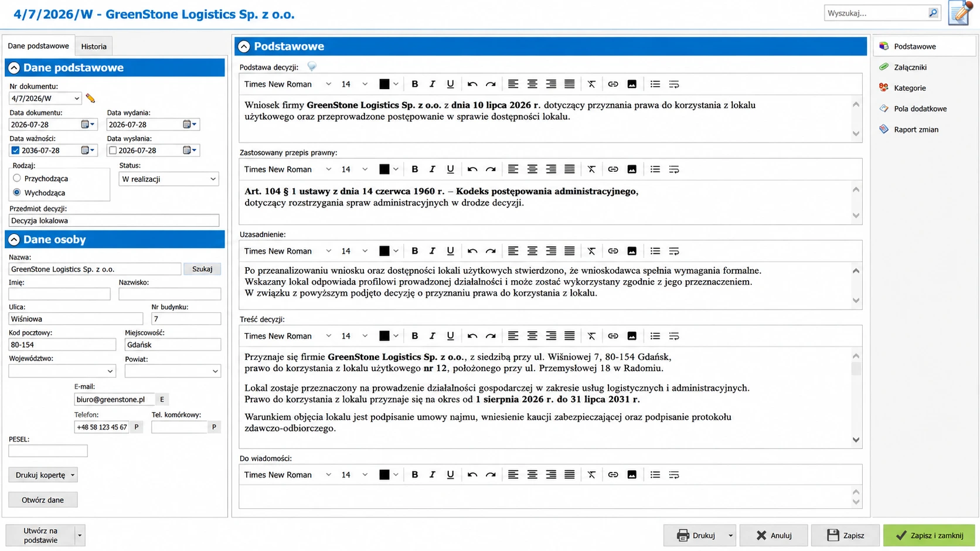This screenshot has height=551, width=980.
Task: Click the P button next to Telefon field
Action: (137, 427)
